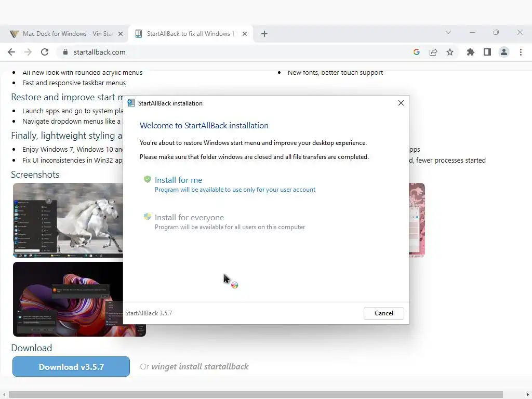Click the scrollbar left arrow
Viewport: 532px width, 399px height.
[4, 395]
